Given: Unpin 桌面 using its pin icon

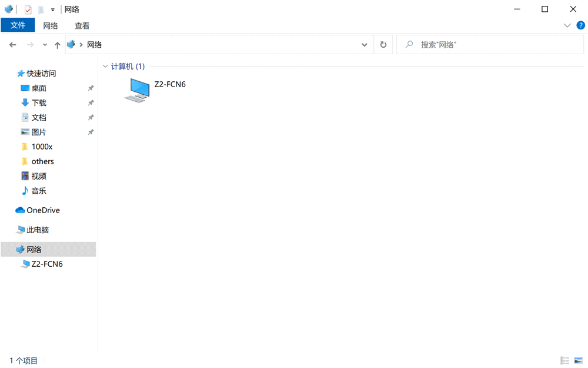Looking at the screenshot, I should point(91,88).
